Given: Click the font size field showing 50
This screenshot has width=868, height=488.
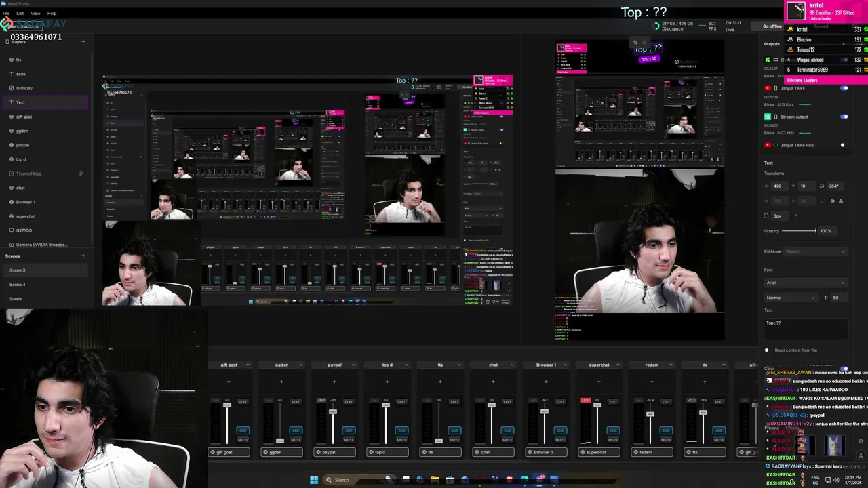Looking at the screenshot, I should tap(840, 298).
